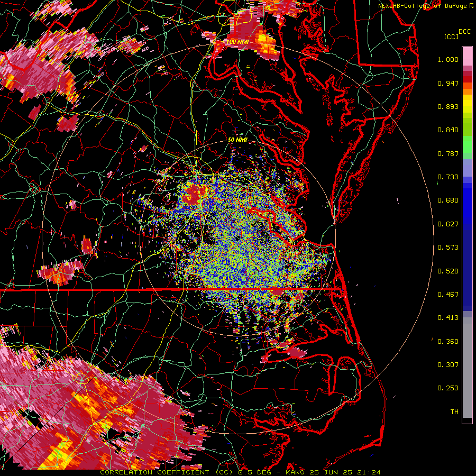Screen dimensions: 476x476
Task: Click the 21:24 timestamp in caption
Action: pyautogui.click(x=370, y=472)
